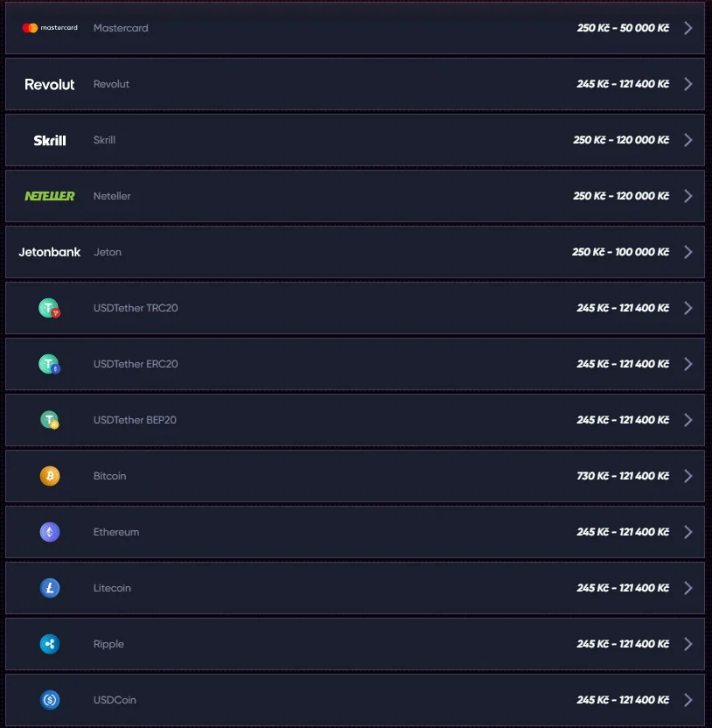
Task: Select the Skrill logo
Action: (x=50, y=140)
